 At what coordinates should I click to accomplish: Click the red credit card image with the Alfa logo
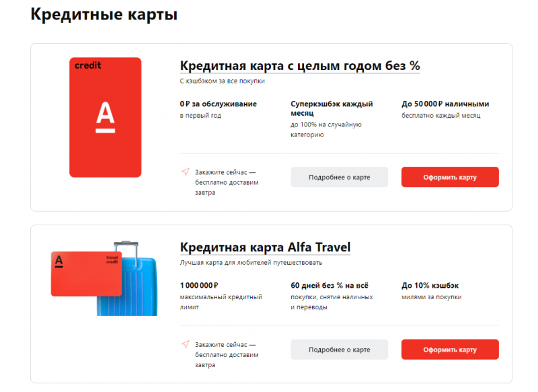105,117
